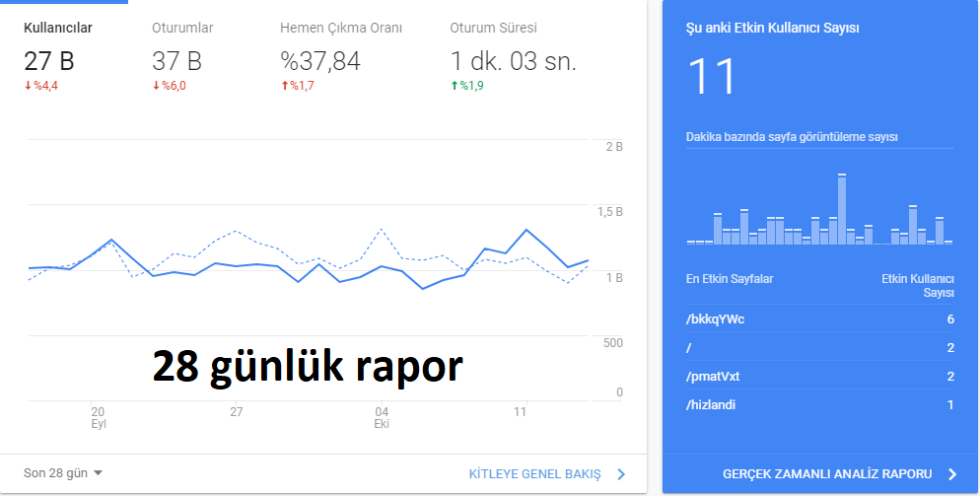
Task: Select the /pmatVxt page row
Action: click(820, 377)
